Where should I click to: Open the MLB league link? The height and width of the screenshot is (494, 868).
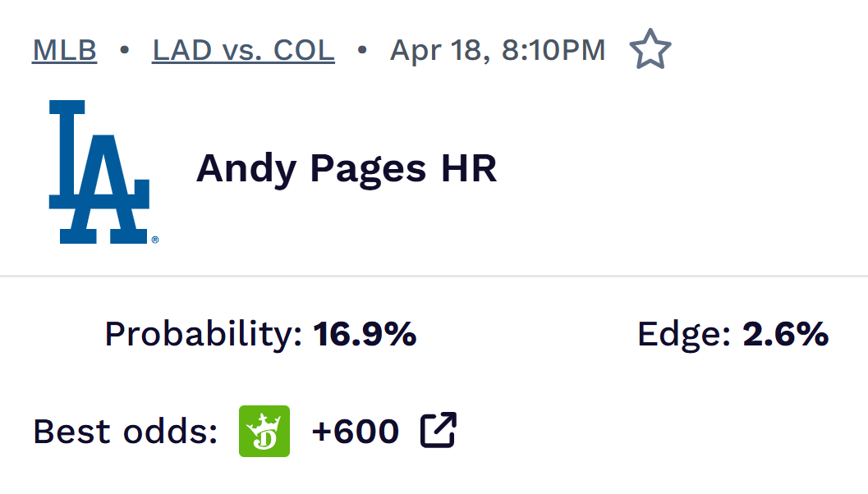tap(65, 51)
